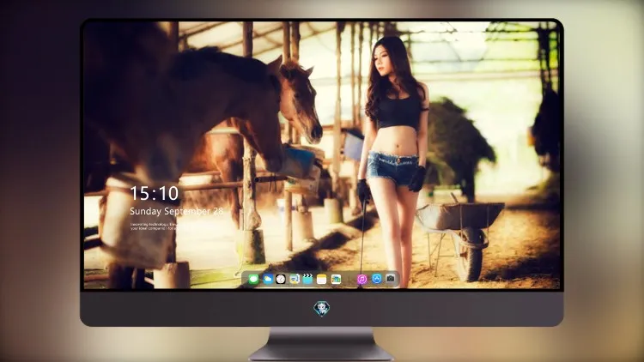Launch the Camera app from the dock
This screenshot has height=362, width=644.
pyautogui.click(x=391, y=279)
